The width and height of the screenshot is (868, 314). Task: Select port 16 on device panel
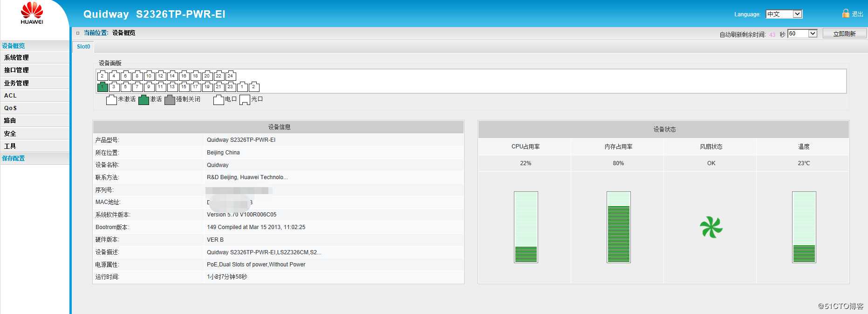tap(184, 76)
